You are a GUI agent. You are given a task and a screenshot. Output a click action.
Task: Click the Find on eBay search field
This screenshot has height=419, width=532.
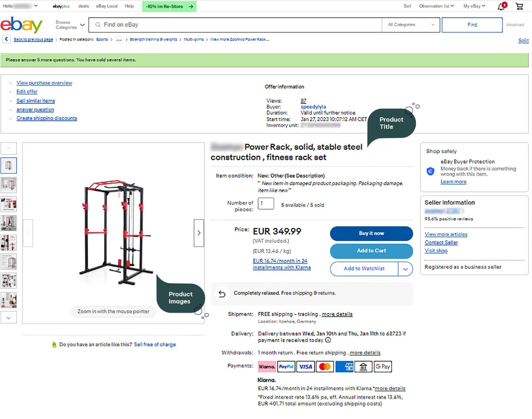235,25
